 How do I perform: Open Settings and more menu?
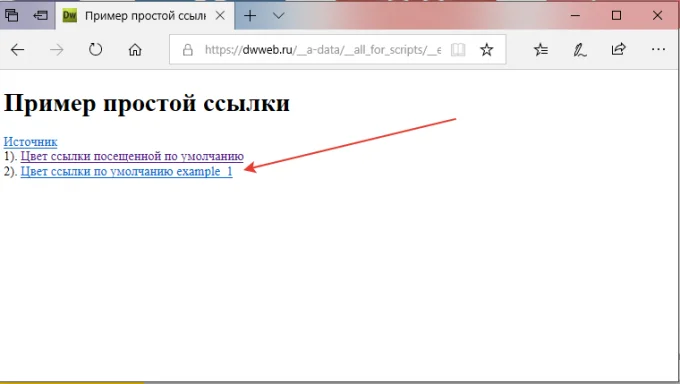[x=658, y=49]
